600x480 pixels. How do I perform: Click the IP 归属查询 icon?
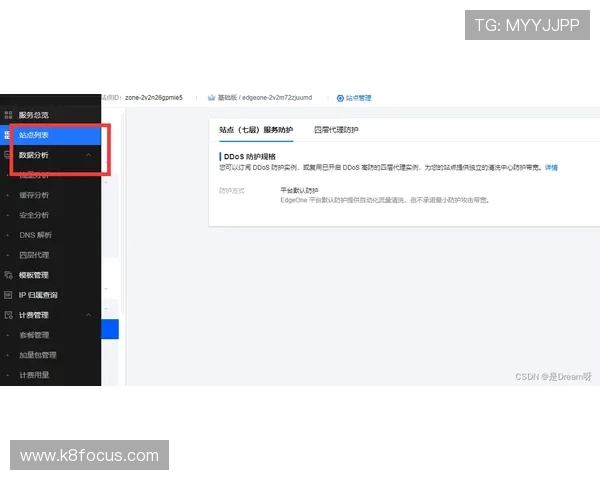[x=8, y=295]
